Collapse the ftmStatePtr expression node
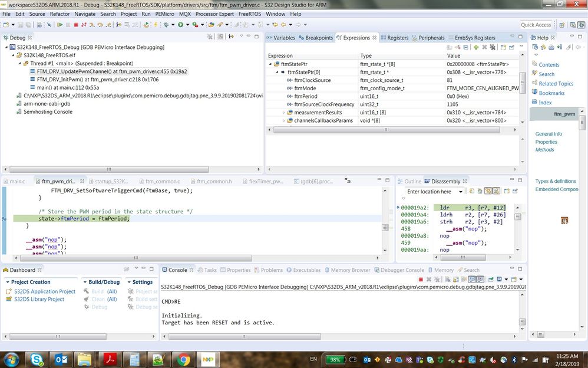 (x=270, y=64)
